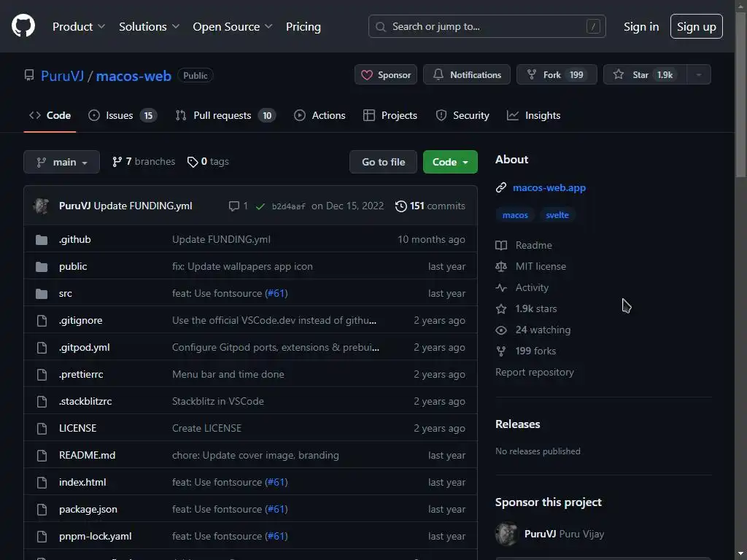Click the Sponsor heart icon
This screenshot has height=560, width=747.
366,75
